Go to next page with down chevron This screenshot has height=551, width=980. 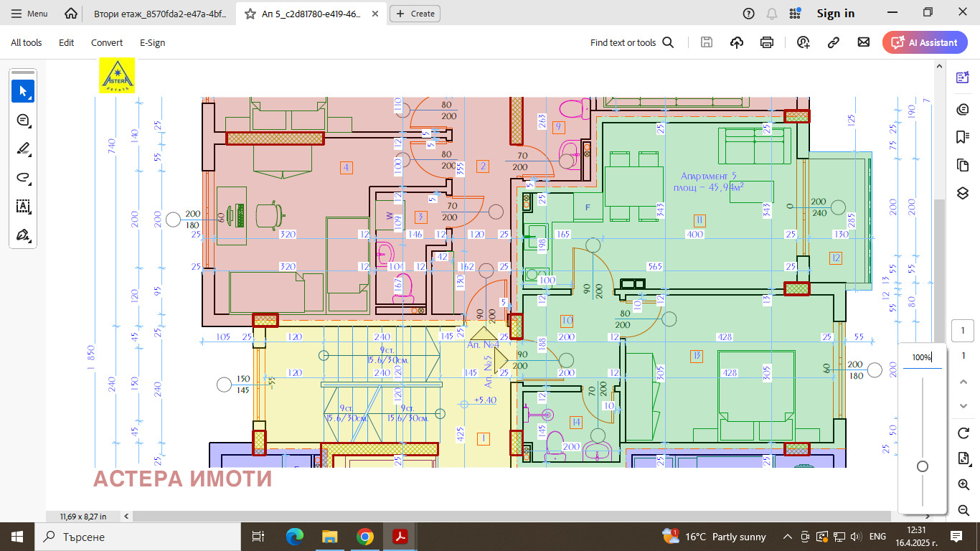(963, 406)
